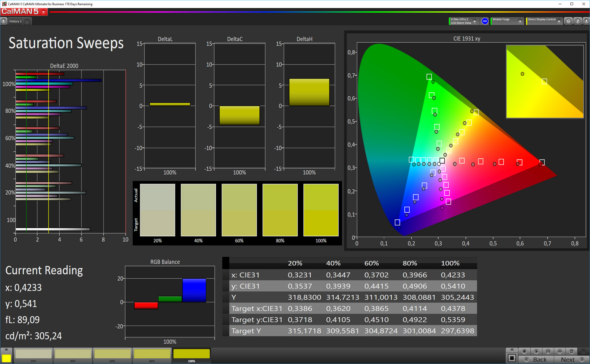Toggle the infinity continuous-read icon
590x364 pixels.
coord(560,351)
